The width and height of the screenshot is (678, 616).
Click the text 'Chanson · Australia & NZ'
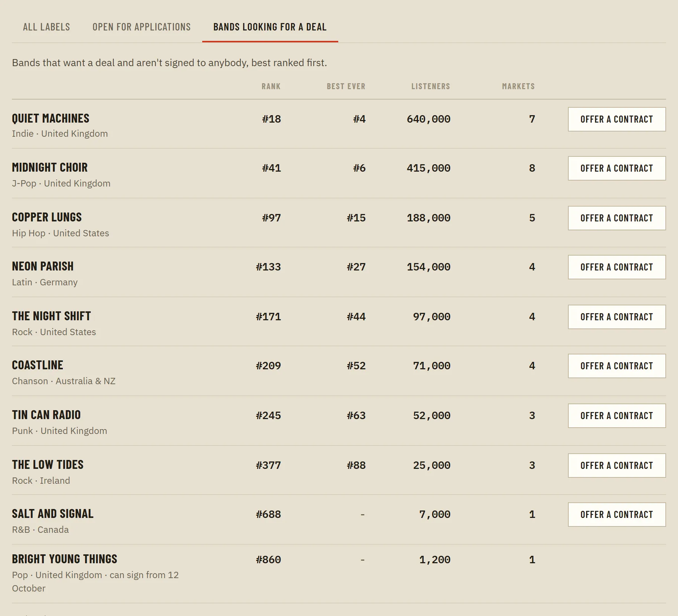coord(64,381)
